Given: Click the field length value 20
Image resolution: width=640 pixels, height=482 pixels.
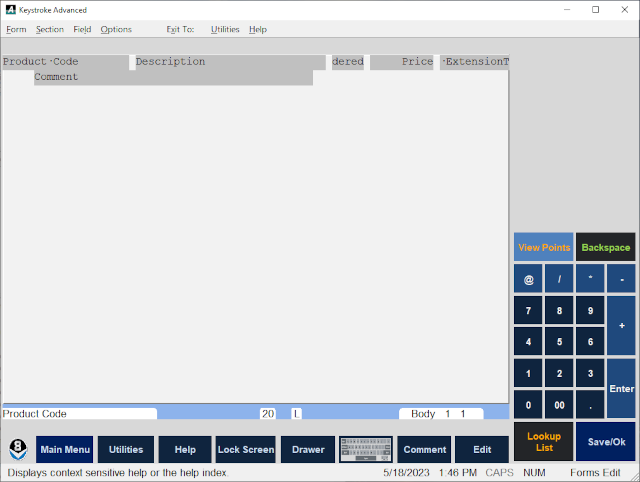Looking at the screenshot, I should 268,413.
